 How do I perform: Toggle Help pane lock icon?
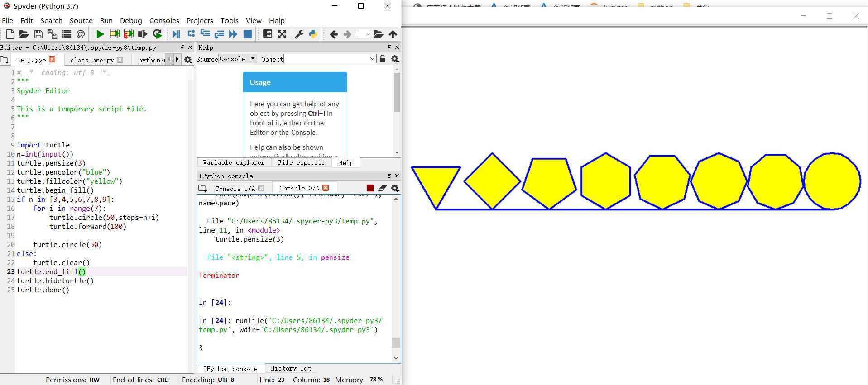(x=383, y=59)
